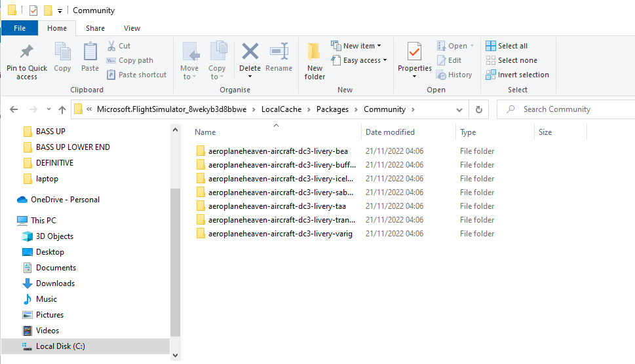Open the recent locations dropdown

(x=48, y=109)
